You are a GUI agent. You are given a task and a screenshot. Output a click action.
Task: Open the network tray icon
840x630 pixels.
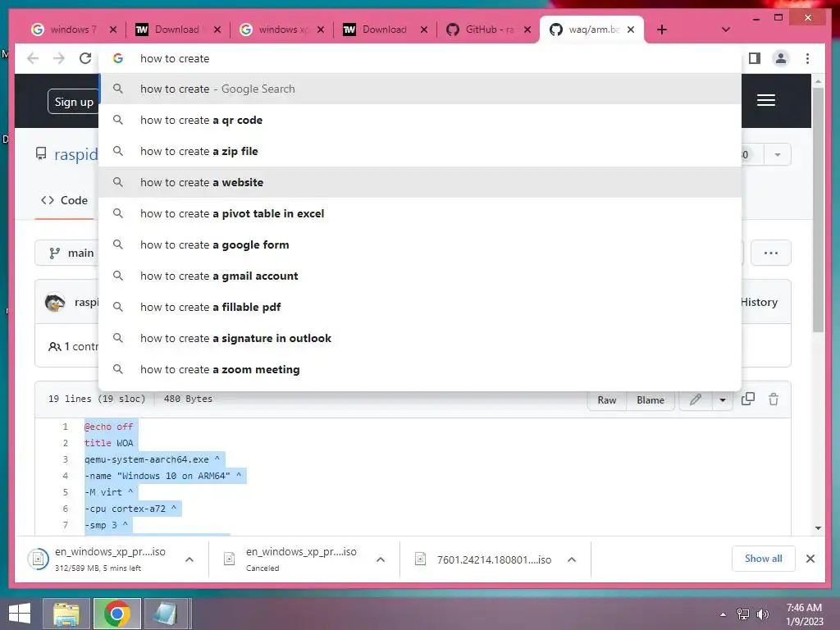click(743, 614)
